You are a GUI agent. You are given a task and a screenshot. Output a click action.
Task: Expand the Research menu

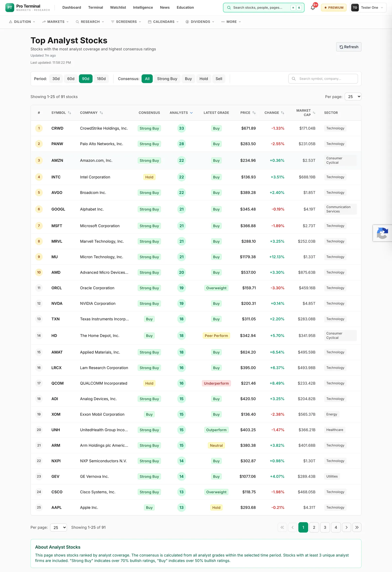[x=90, y=22]
